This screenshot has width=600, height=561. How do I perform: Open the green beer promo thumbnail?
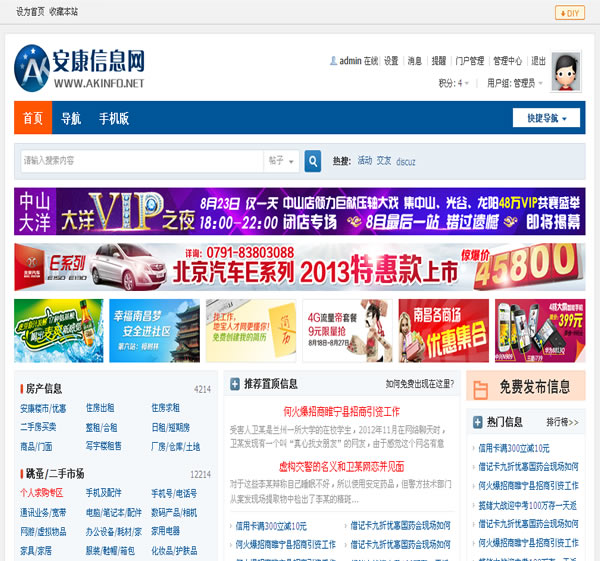(59, 331)
